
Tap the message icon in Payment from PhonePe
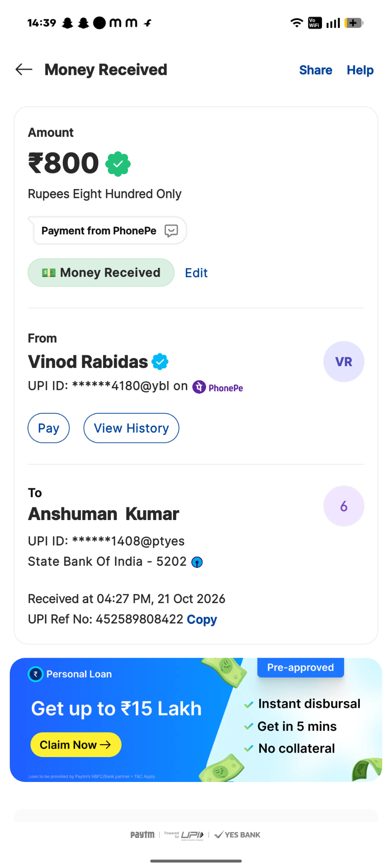point(171,231)
